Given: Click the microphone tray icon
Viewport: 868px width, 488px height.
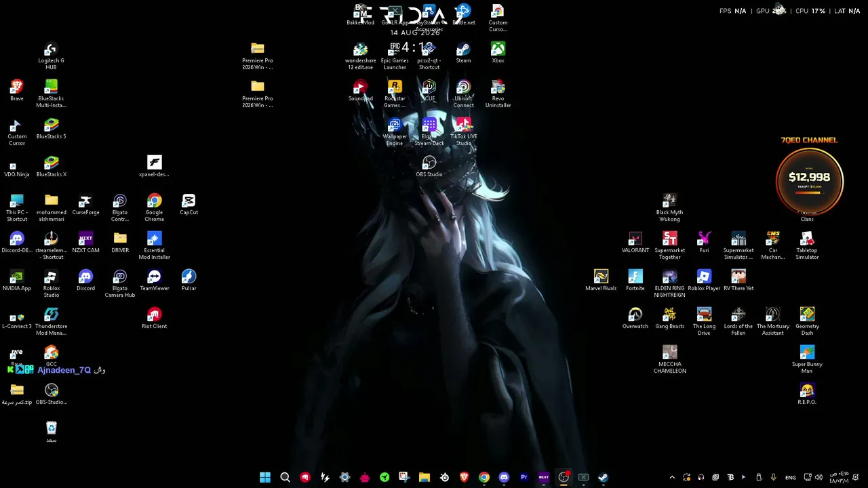Looking at the screenshot, I should point(774,477).
